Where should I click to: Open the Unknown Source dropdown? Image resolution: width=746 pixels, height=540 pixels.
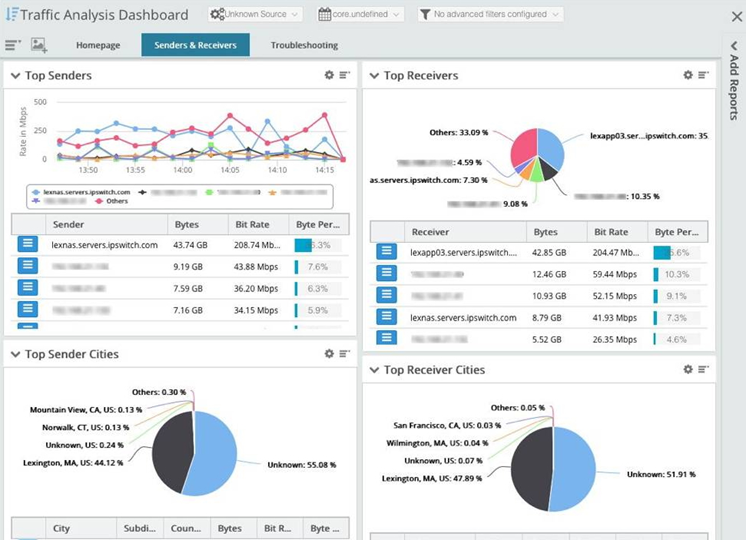[255, 15]
